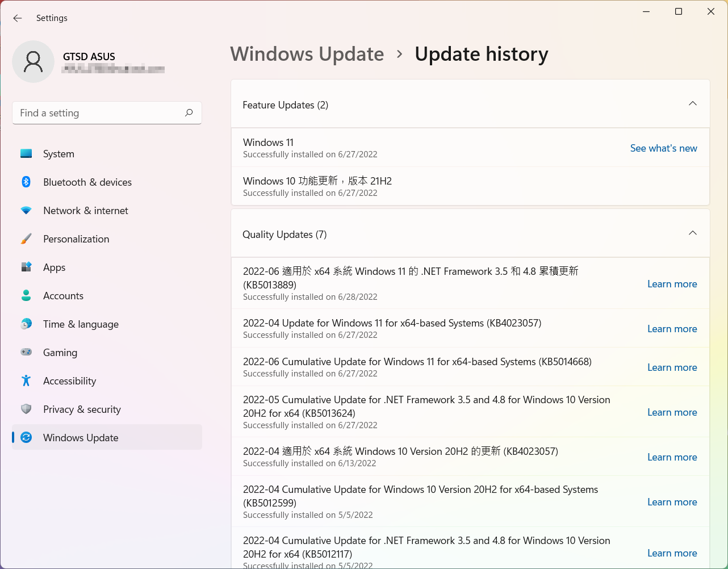Viewport: 728px width, 569px height.
Task: Click the search magnifier icon
Action: click(189, 112)
